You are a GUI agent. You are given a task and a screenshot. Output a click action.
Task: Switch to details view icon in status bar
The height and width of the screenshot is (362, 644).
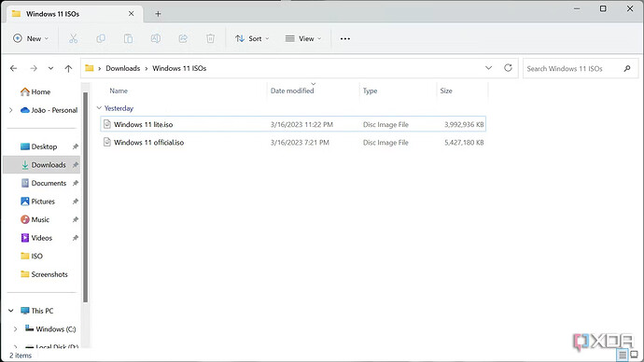tap(623, 355)
